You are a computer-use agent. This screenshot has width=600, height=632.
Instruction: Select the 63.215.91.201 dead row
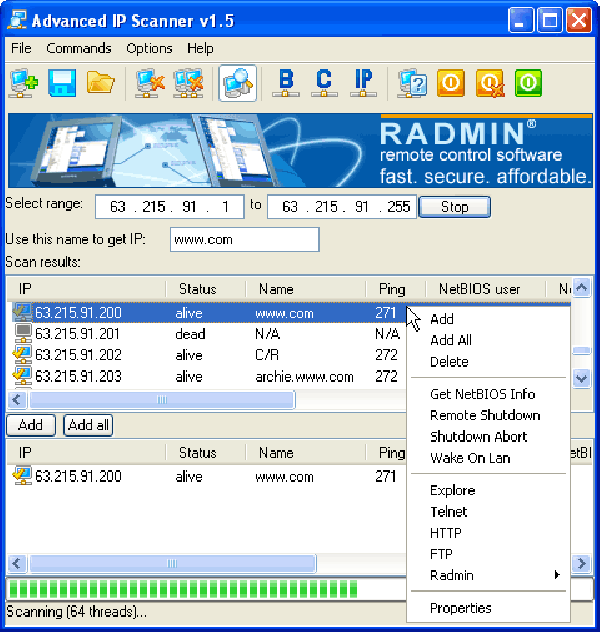pyautogui.click(x=206, y=334)
